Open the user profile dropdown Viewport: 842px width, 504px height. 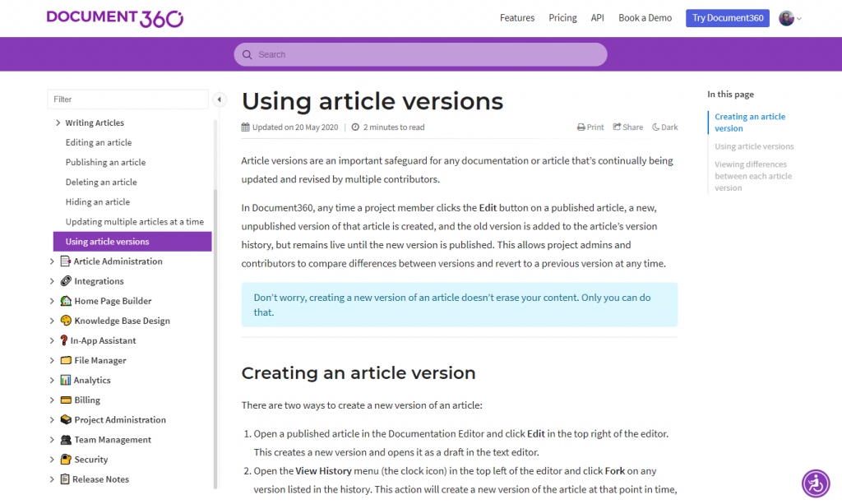click(788, 17)
